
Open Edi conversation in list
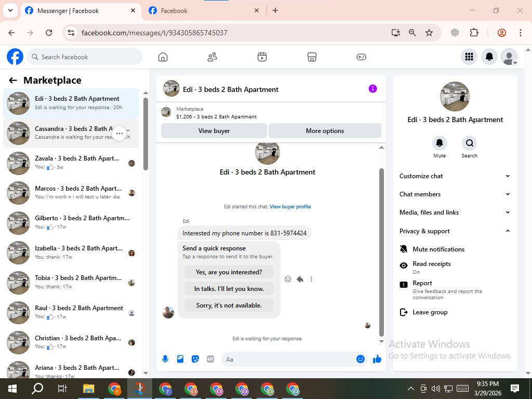click(x=71, y=103)
